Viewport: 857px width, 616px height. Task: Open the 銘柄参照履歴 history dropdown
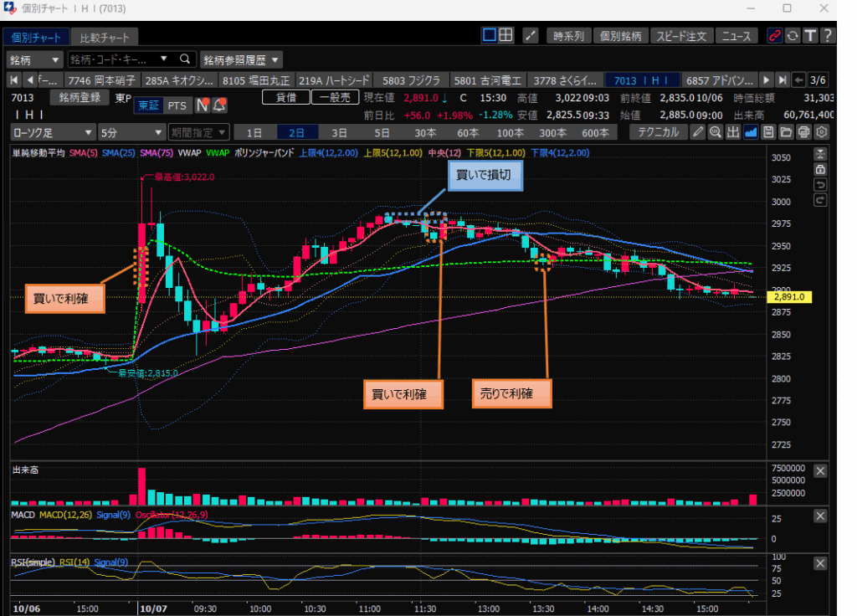(241, 59)
